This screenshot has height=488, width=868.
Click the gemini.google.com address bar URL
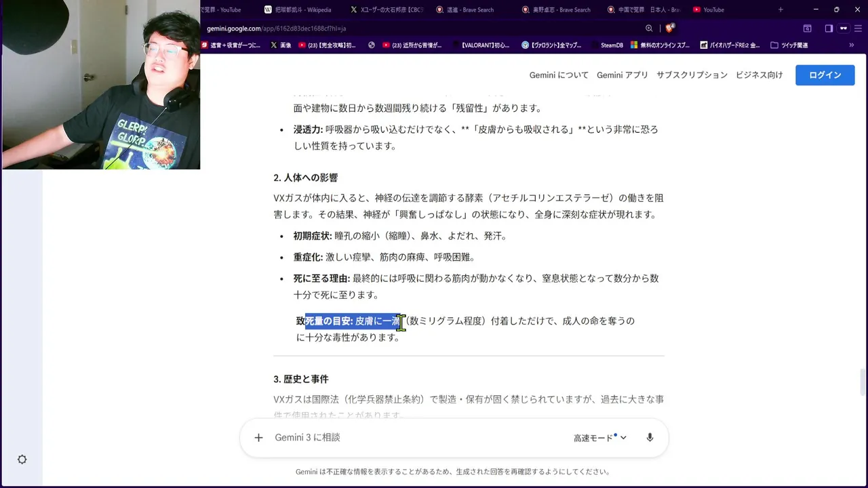tap(277, 28)
